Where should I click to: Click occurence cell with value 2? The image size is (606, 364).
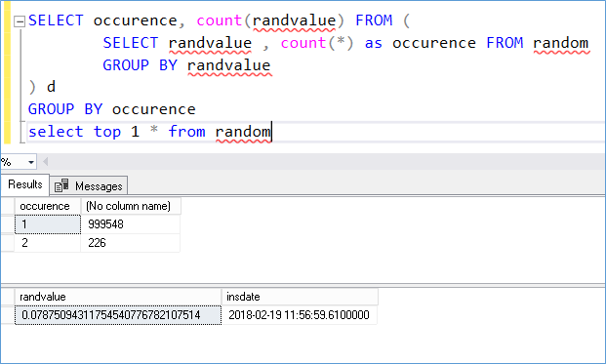pyautogui.click(x=48, y=243)
